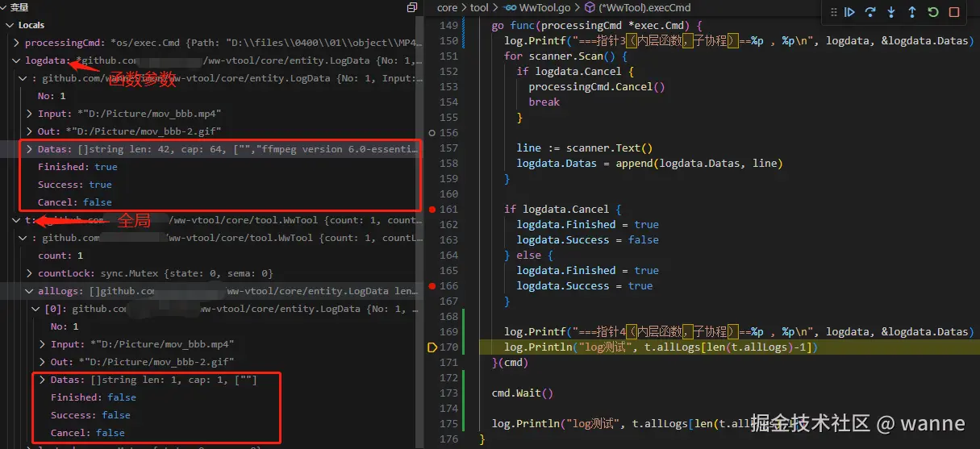980x449 pixels.
Task: Click the Step Out arrow icon
Action: tap(912, 12)
